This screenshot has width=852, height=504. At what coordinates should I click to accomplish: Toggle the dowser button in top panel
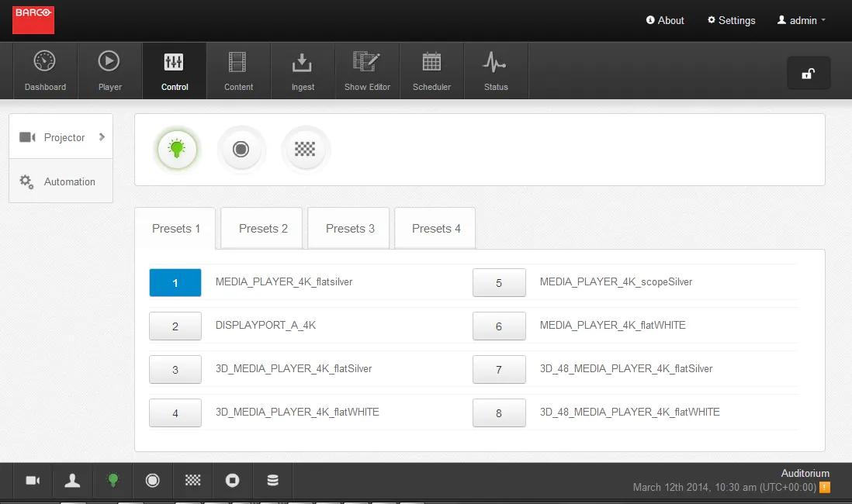[x=241, y=149]
